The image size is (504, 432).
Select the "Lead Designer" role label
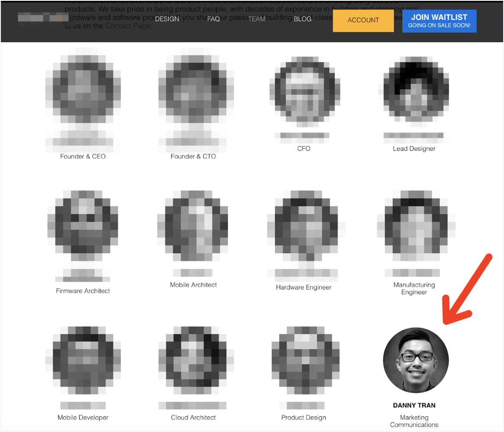click(414, 148)
